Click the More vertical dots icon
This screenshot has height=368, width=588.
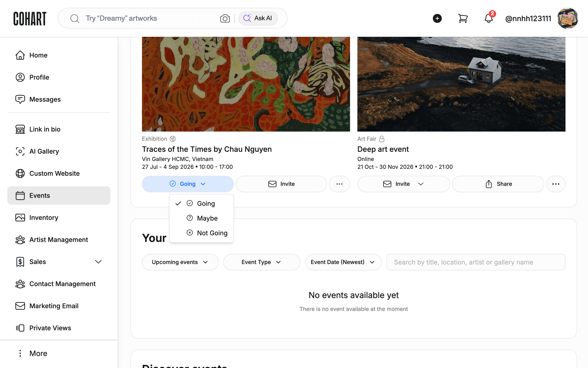(20, 354)
